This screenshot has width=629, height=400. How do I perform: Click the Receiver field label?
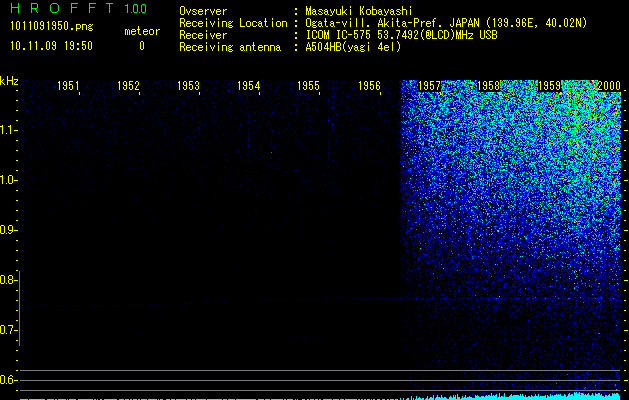[x=203, y=35]
